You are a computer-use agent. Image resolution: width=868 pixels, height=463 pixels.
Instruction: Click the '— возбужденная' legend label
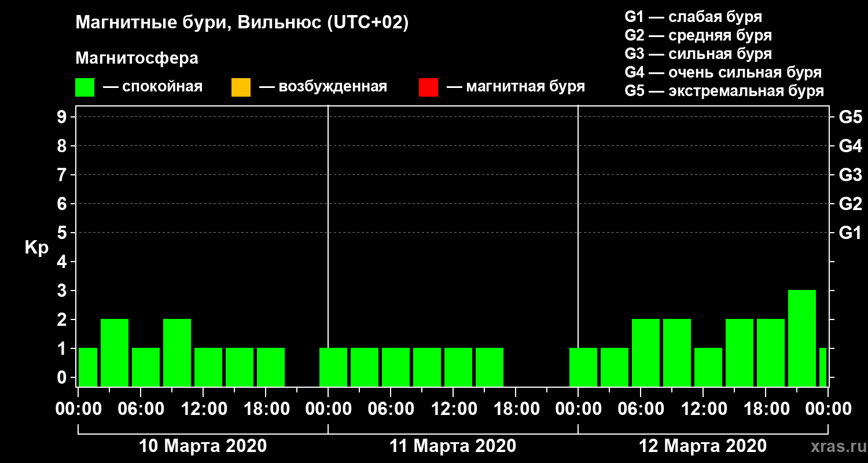(323, 87)
